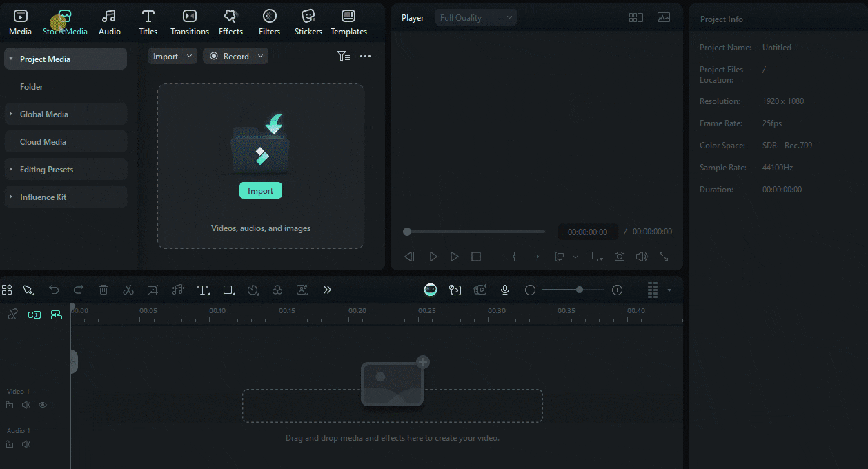Add text with the T tool
Screen dimensions: 868x469
pos(204,290)
